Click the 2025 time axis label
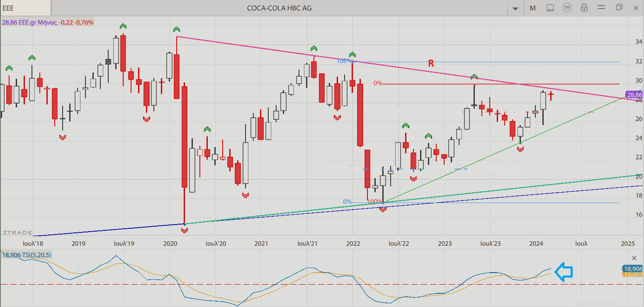The height and width of the screenshot is (307, 644). (x=628, y=244)
